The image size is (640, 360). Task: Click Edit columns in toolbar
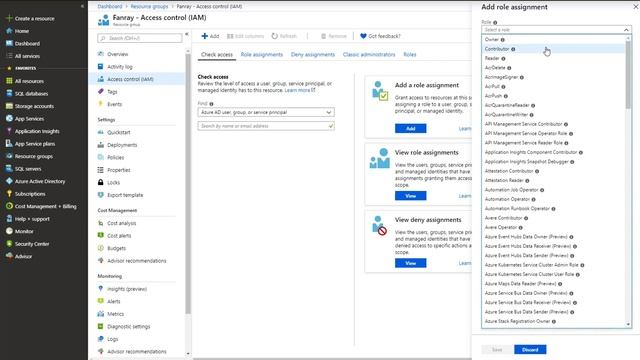(x=246, y=36)
